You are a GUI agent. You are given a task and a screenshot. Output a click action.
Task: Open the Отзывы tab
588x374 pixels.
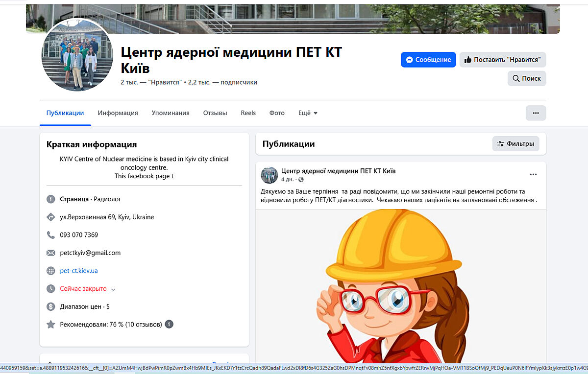(215, 113)
